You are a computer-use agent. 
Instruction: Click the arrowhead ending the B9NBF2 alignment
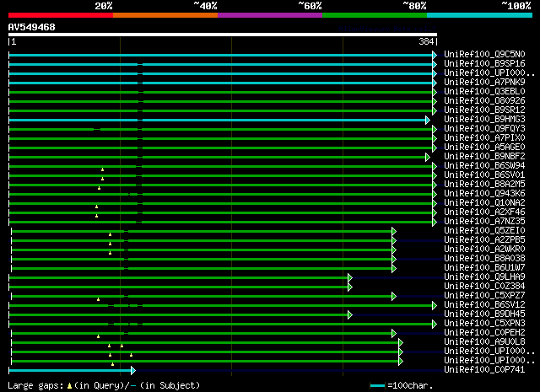[428, 158]
